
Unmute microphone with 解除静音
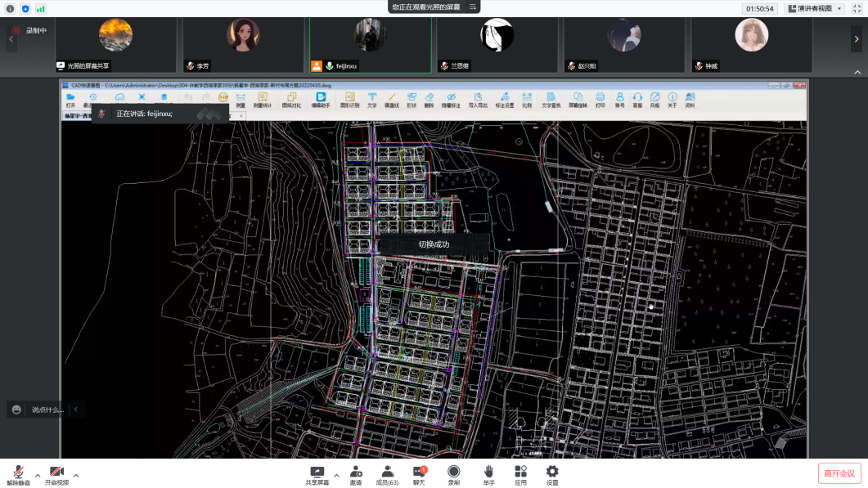click(x=18, y=475)
